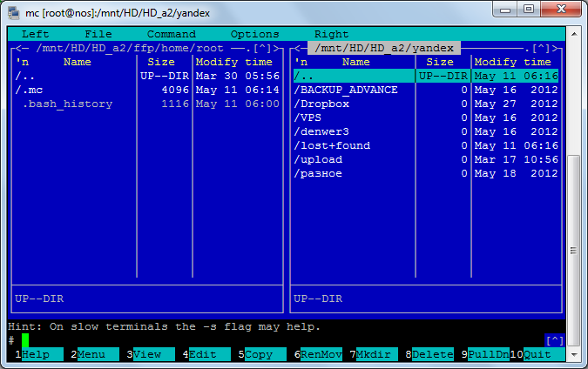The width and height of the screenshot is (588, 369).
Task: Click the command prompt input line
Action: coord(276,340)
